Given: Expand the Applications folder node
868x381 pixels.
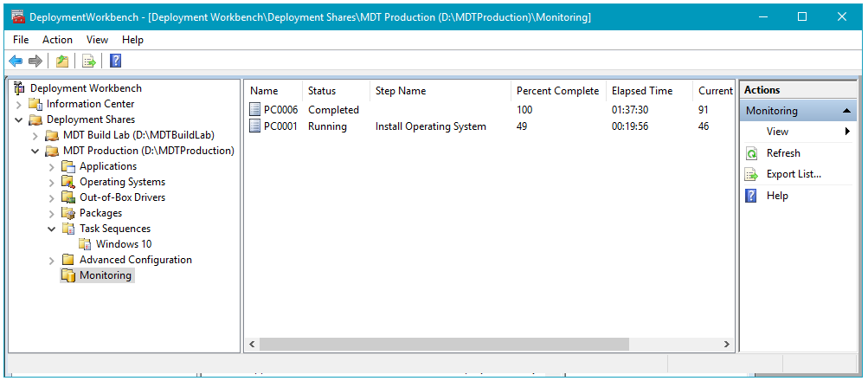Looking at the screenshot, I should coord(52,166).
